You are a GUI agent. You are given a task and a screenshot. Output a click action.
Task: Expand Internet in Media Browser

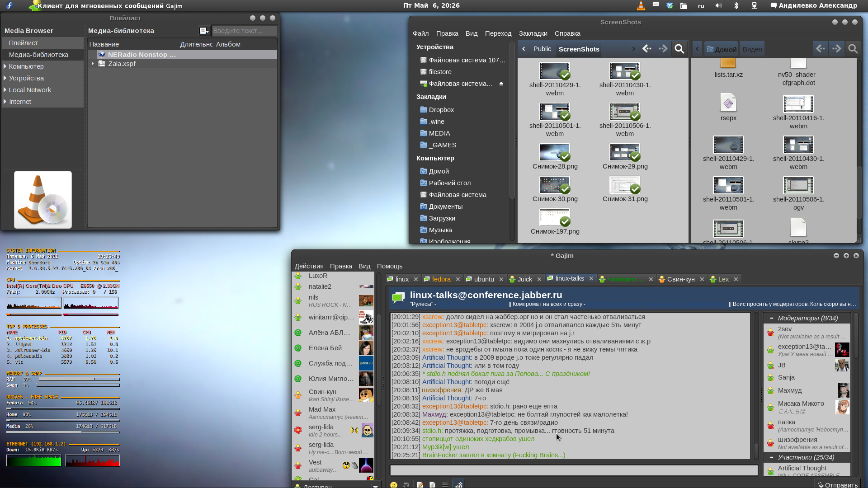pyautogui.click(x=5, y=102)
